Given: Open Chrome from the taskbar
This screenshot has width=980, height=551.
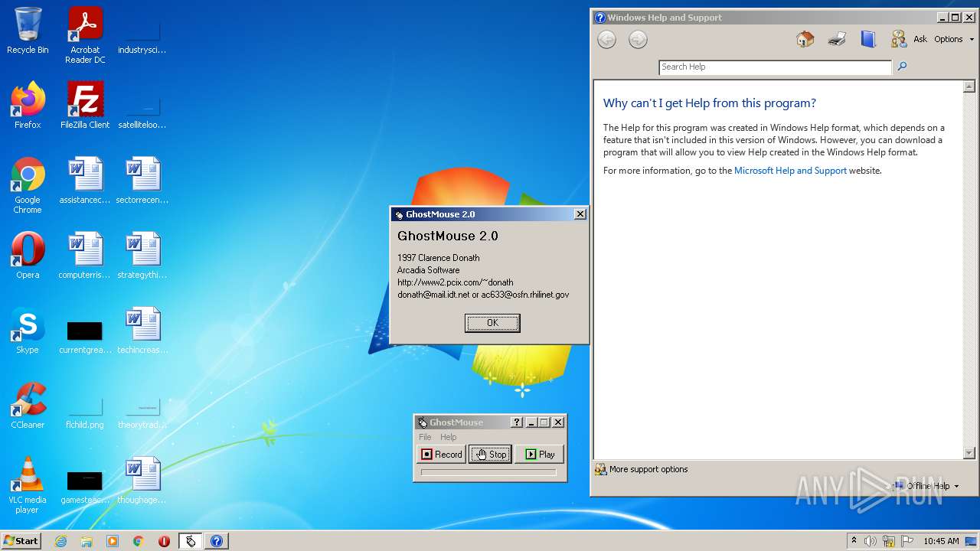Looking at the screenshot, I should [x=139, y=541].
